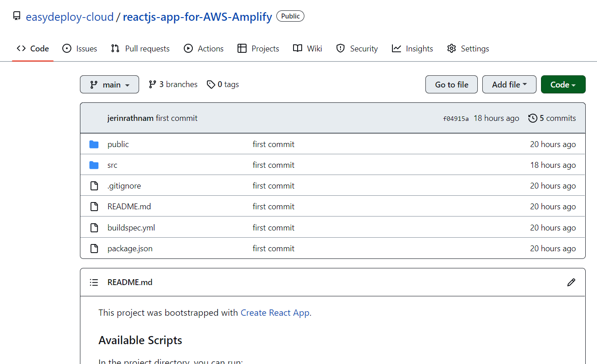Click 'first commit' message in package.json row
This screenshot has width=597, height=364.
[x=274, y=249]
